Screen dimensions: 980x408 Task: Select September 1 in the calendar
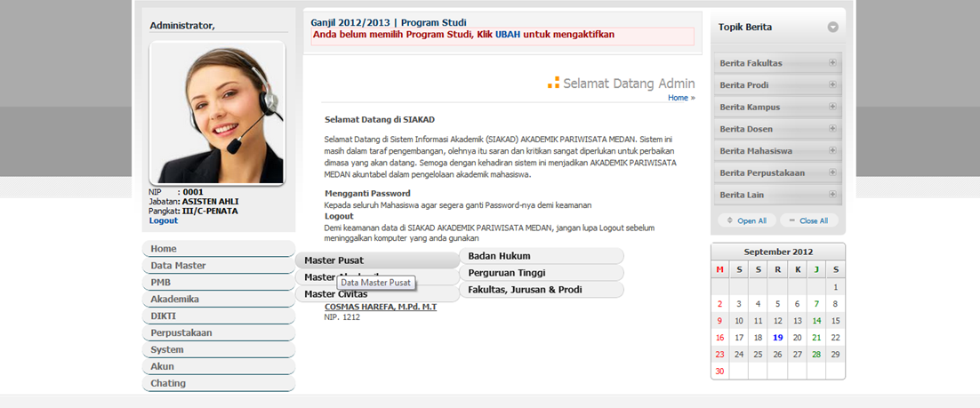[x=836, y=287]
